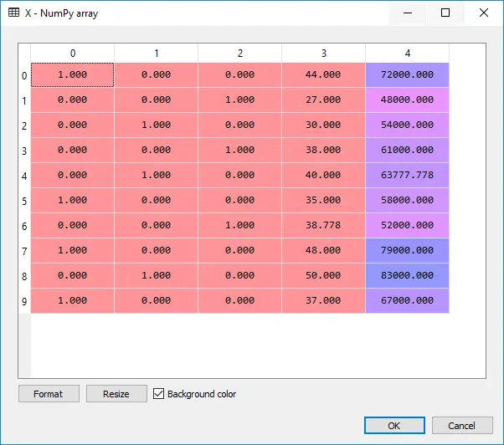Select row header 5

[x=24, y=201]
